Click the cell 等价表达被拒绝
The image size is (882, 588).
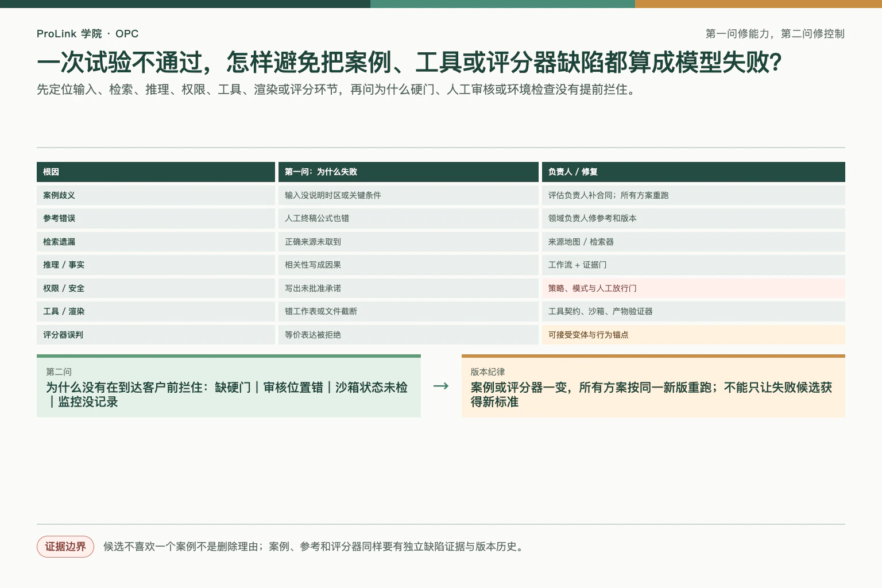(x=408, y=335)
